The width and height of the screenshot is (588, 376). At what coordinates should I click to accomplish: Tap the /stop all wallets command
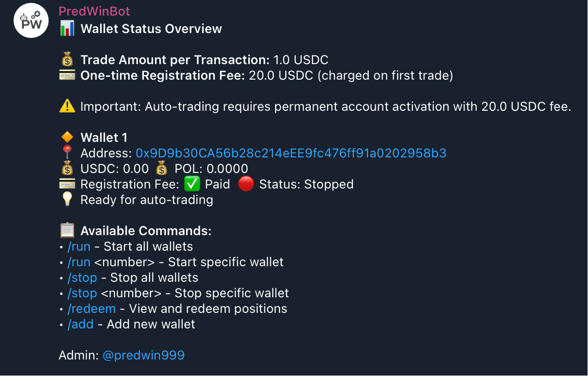[x=82, y=277]
